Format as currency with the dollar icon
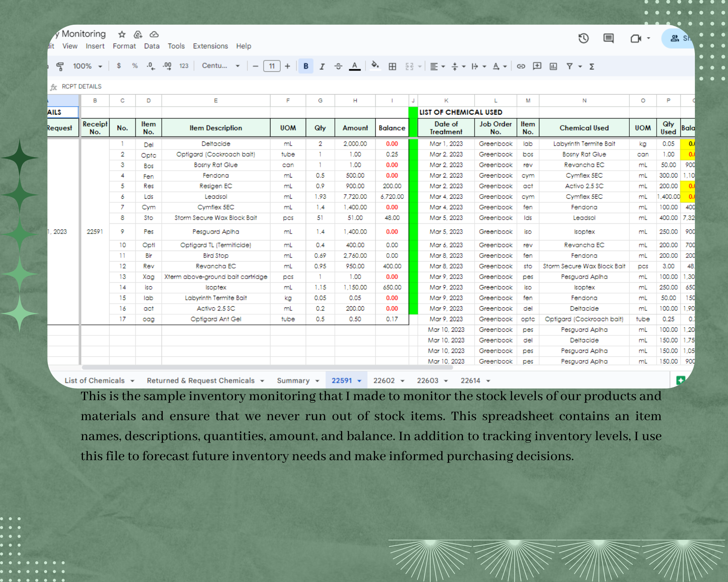The image size is (728, 582). [119, 66]
